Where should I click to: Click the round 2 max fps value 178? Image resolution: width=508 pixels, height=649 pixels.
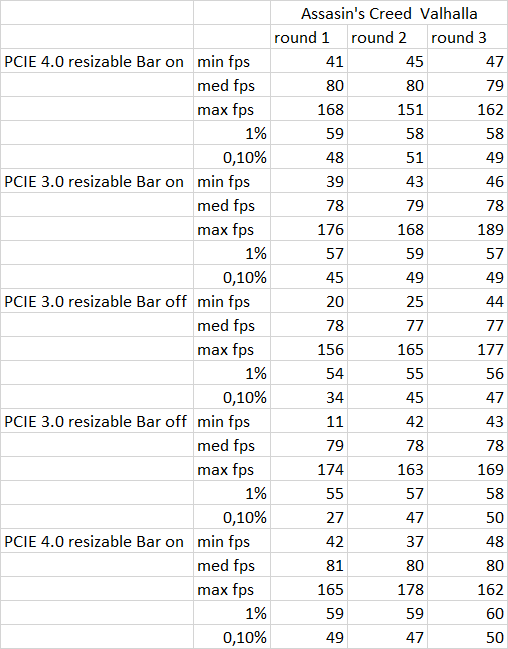(388, 589)
